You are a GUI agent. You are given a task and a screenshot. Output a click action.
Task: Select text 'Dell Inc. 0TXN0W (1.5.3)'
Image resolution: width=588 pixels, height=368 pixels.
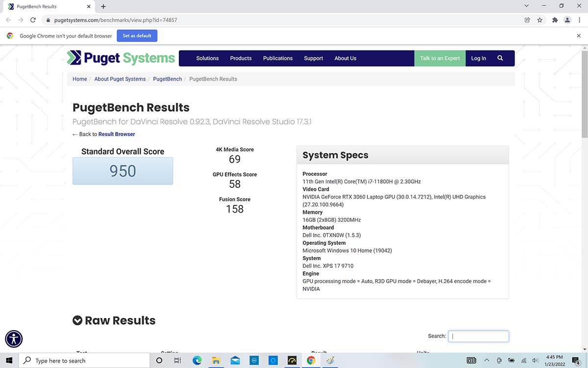tap(332, 236)
